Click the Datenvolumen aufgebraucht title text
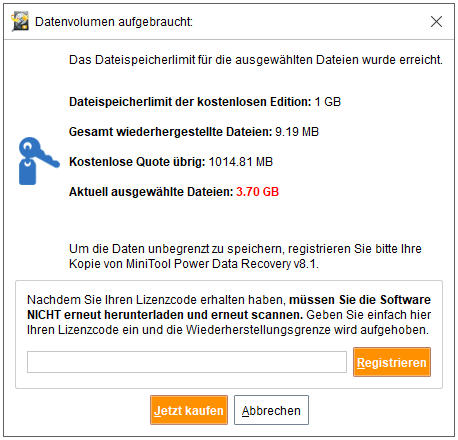Viewport: 458px width, 440px height. coord(114,22)
